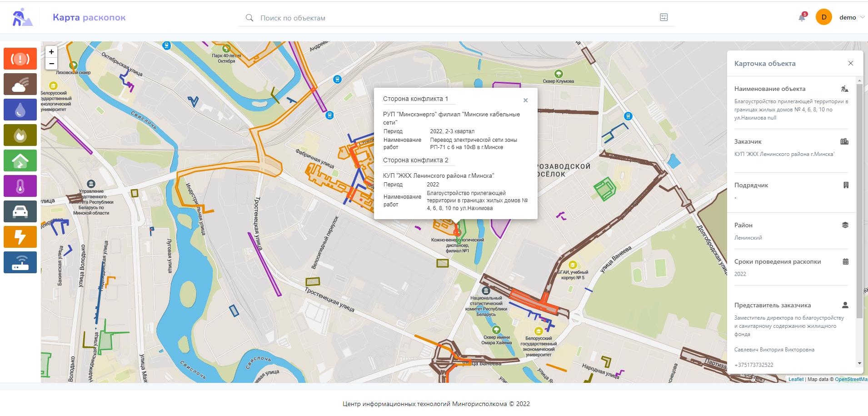Click the calendar icon by Сроки проведения раскопки
The height and width of the screenshot is (416, 868).
tap(846, 261)
